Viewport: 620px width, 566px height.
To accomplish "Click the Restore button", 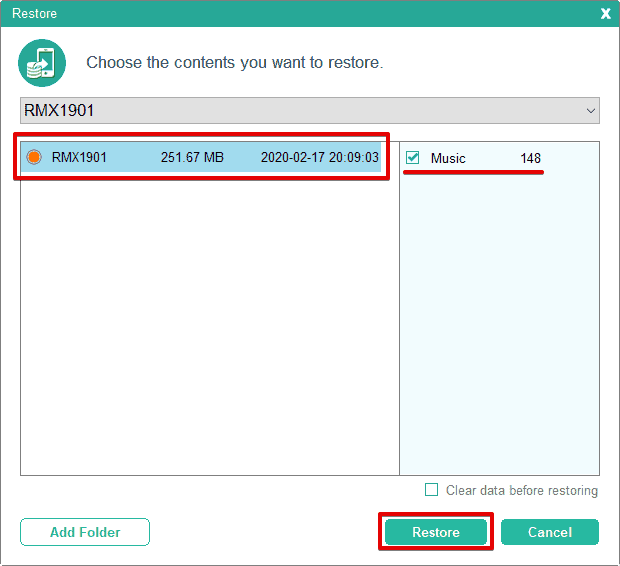I will (436, 532).
